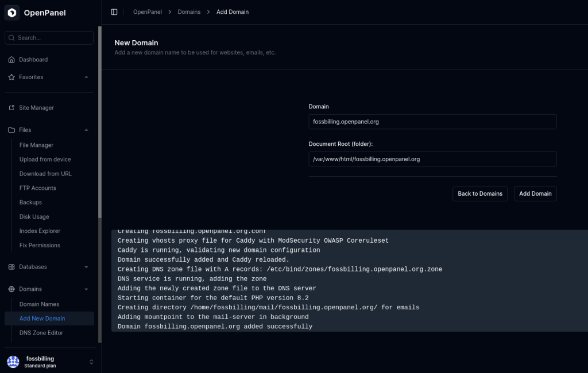
Task: Click Add Domain breadcrumb text
Action: 233,12
